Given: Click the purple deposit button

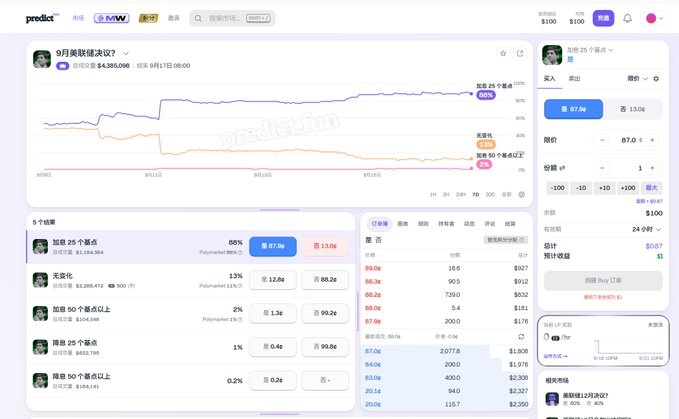Looking at the screenshot, I should 603,18.
